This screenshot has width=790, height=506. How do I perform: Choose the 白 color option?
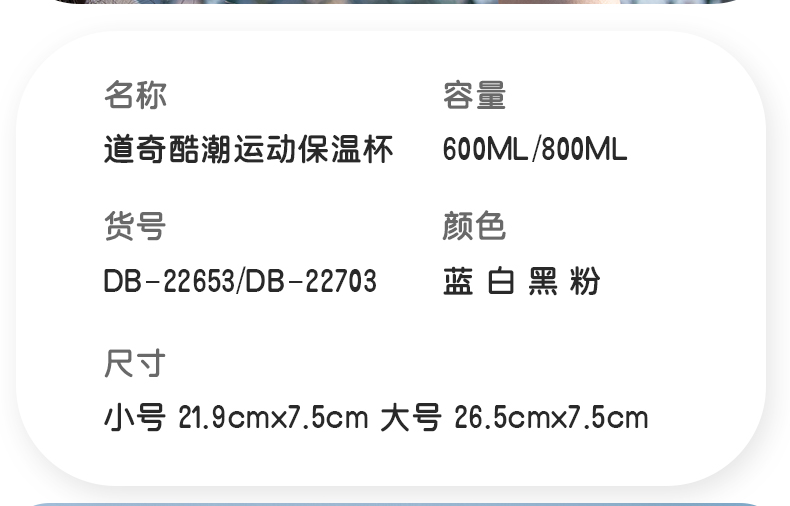(x=501, y=281)
